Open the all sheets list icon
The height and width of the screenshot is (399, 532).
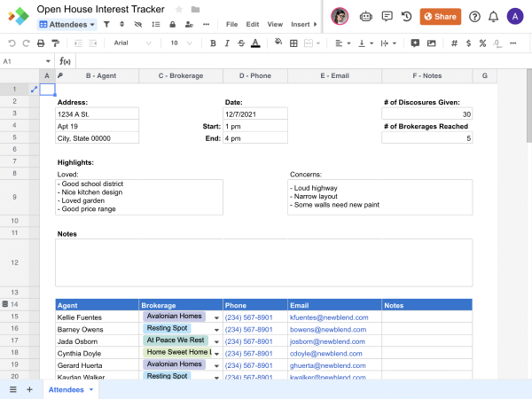pos(13,389)
